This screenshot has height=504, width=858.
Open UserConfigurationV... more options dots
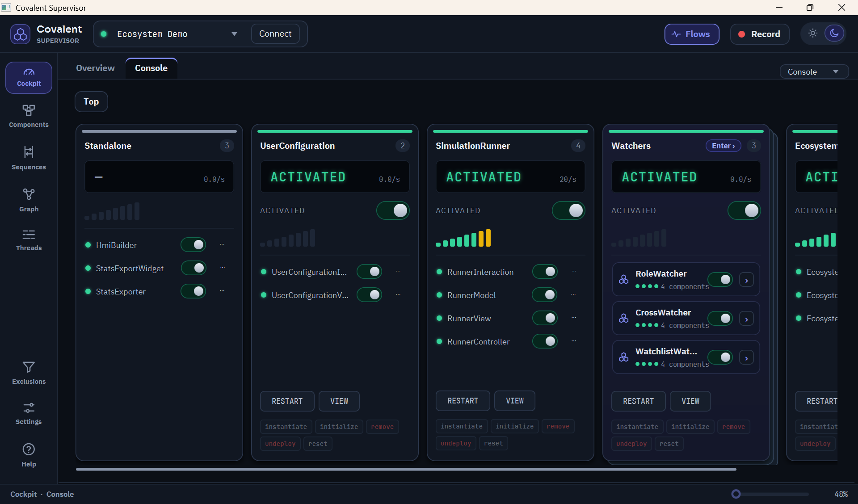point(398,294)
